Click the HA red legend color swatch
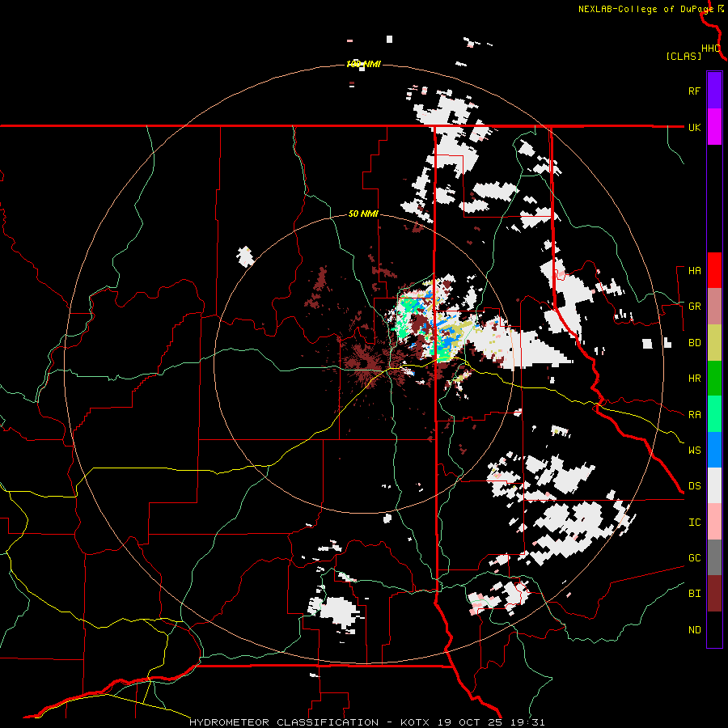The height and width of the screenshot is (728, 728). pos(714,270)
